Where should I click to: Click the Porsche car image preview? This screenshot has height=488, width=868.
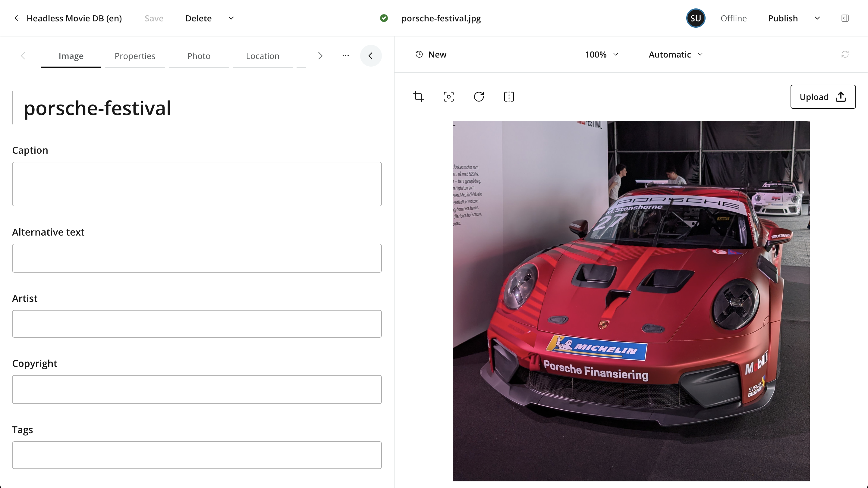(631, 301)
